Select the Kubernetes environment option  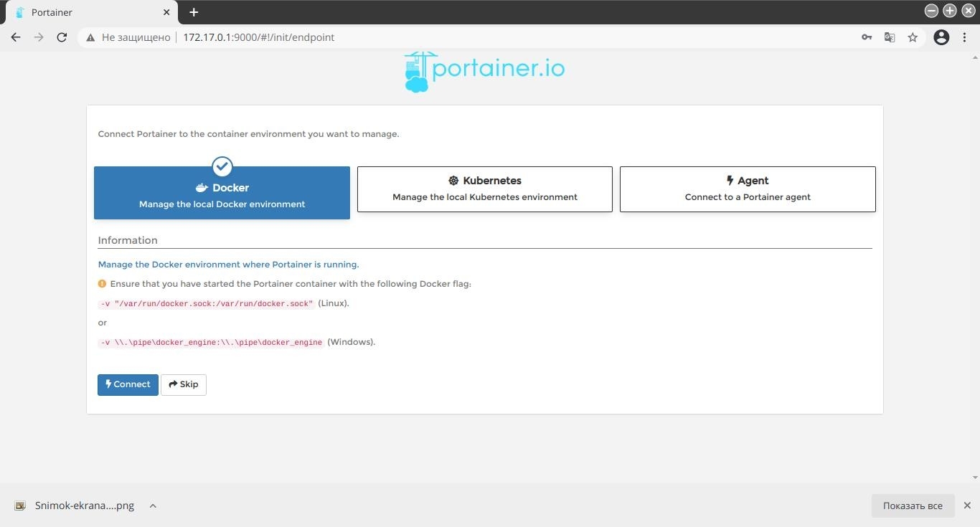(485, 189)
